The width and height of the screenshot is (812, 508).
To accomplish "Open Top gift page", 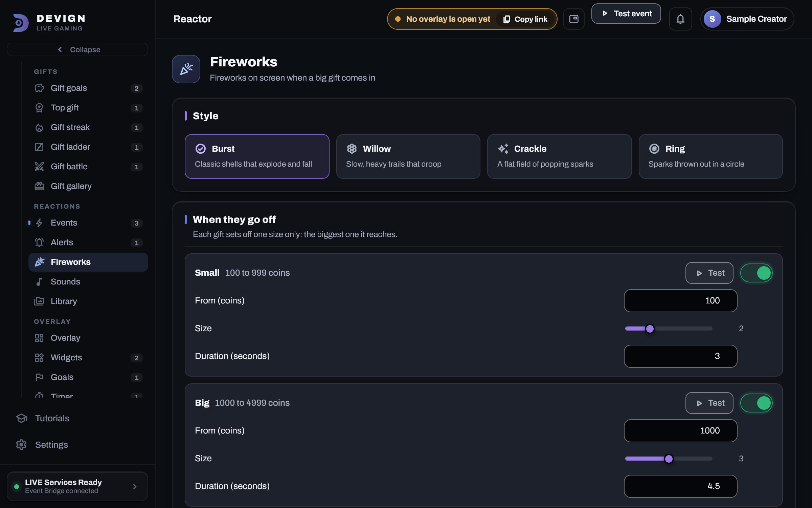I will [88, 108].
